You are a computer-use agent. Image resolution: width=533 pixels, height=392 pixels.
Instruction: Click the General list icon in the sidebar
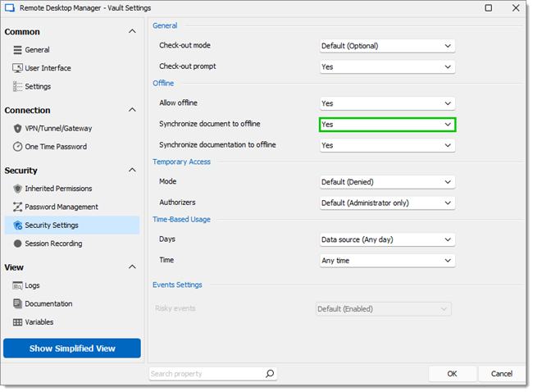pyautogui.click(x=17, y=50)
